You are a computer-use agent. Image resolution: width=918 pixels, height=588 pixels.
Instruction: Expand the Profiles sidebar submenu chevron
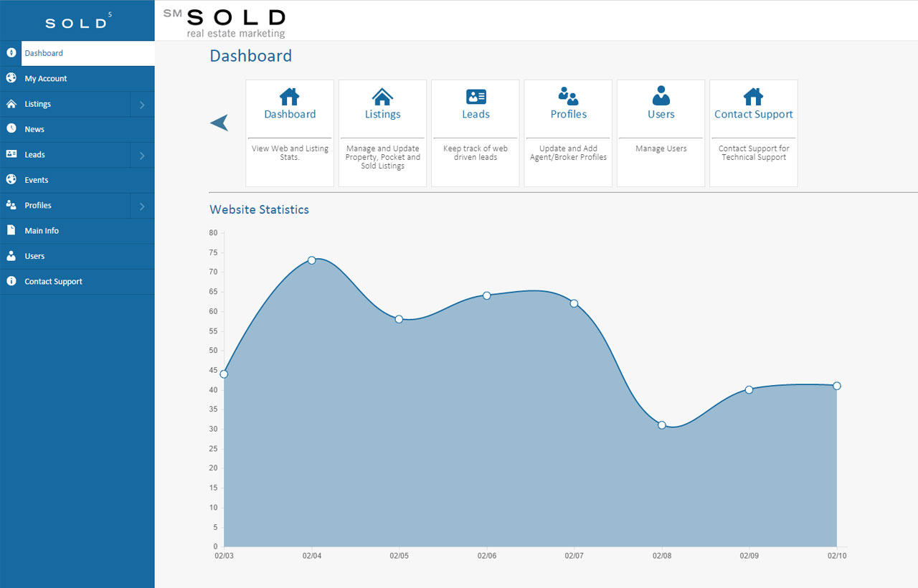(x=142, y=207)
